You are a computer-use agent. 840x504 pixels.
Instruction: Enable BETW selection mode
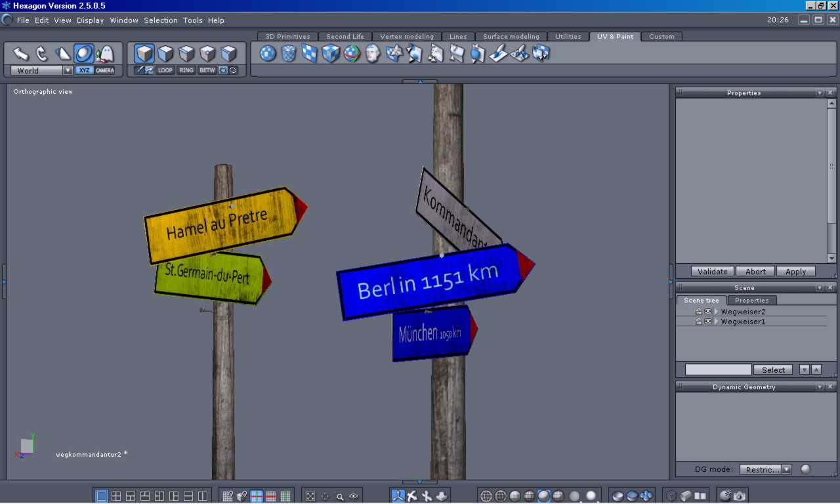point(207,70)
